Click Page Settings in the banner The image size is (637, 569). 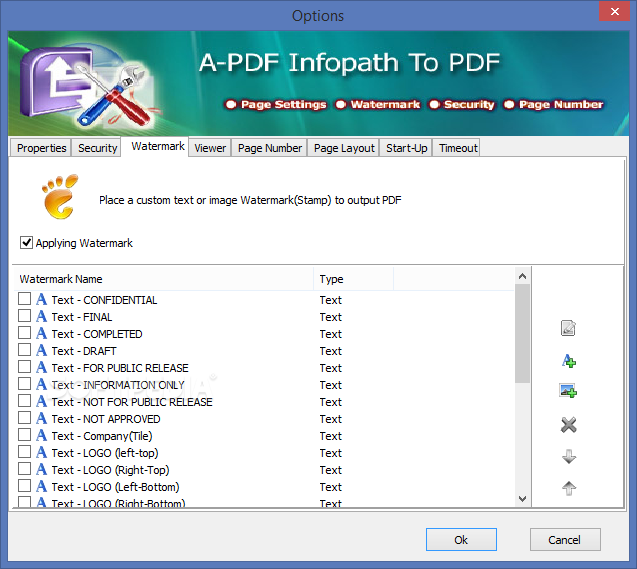coord(283,105)
